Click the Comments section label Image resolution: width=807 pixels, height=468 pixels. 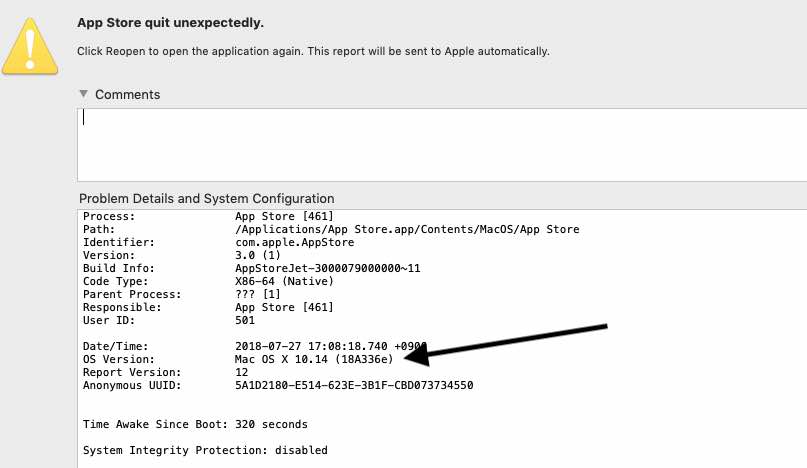pyautogui.click(x=127, y=94)
